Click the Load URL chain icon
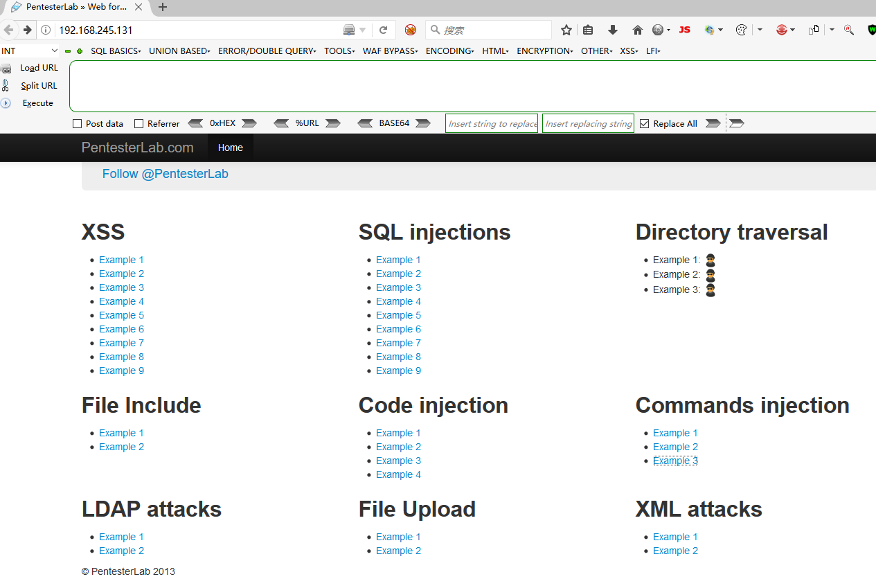 click(x=6, y=69)
